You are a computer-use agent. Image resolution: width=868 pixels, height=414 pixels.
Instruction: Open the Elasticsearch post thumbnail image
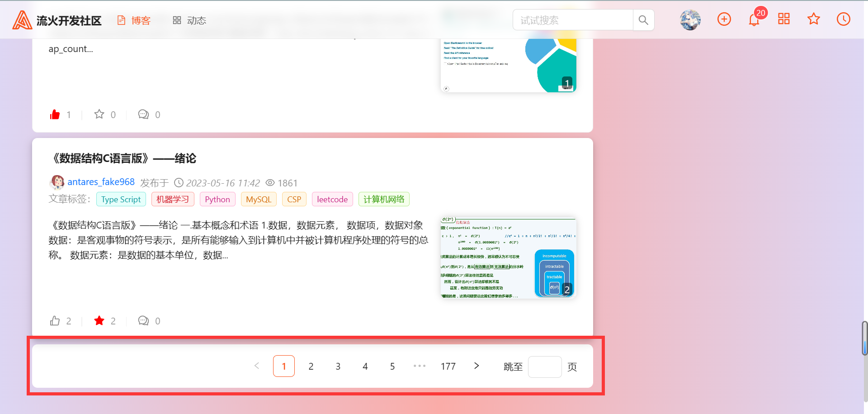click(x=508, y=66)
